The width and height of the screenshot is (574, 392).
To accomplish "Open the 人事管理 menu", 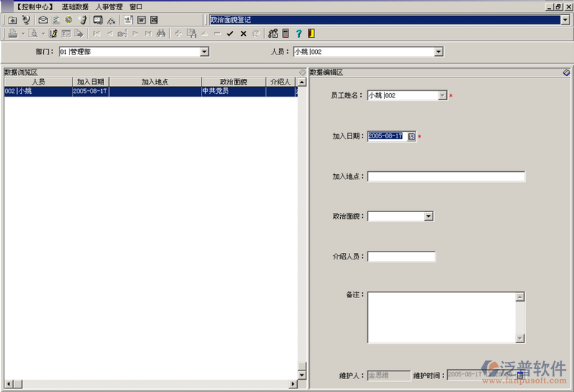I will pos(109,6).
